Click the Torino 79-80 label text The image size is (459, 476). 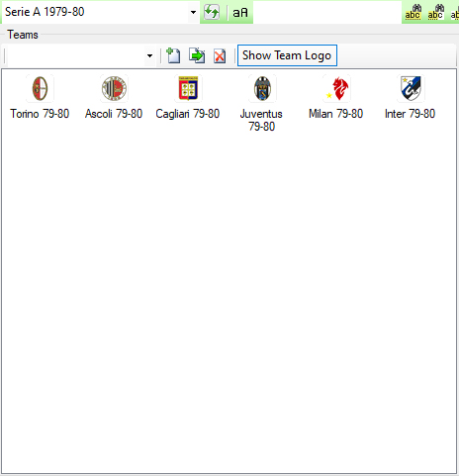40,114
